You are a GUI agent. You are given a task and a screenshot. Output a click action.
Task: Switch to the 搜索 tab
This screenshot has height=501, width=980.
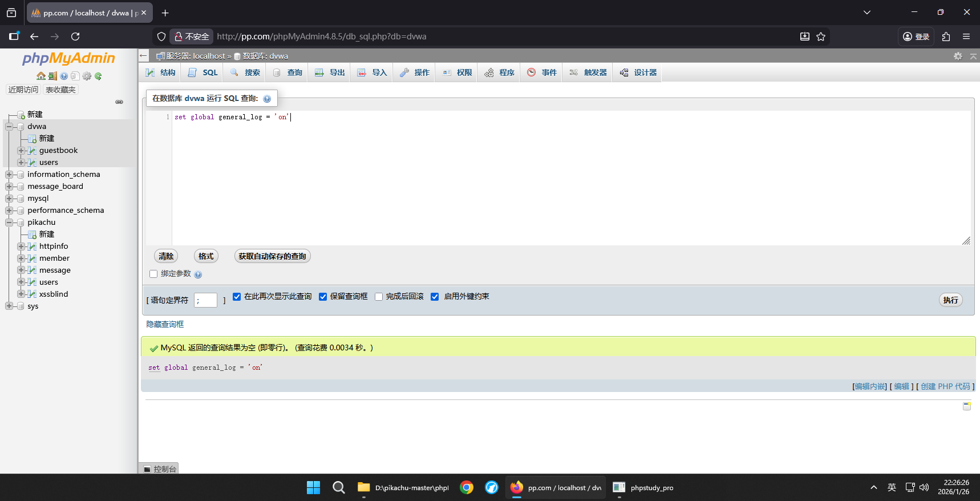tap(245, 72)
